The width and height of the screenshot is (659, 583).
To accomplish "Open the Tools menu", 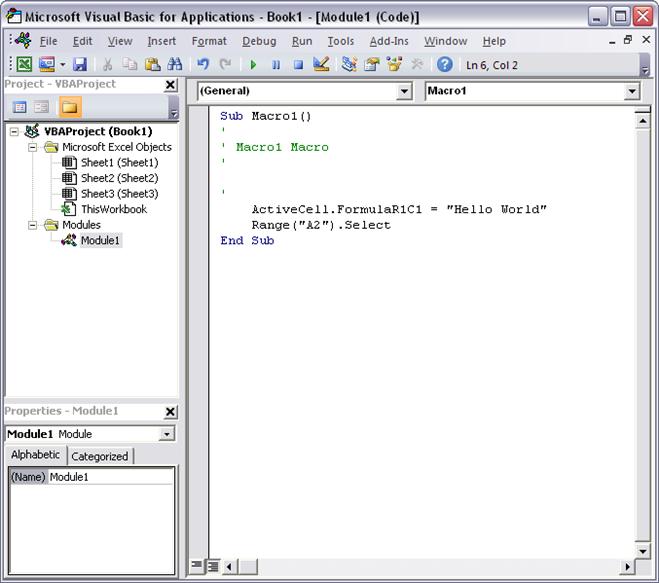I will tap(341, 41).
